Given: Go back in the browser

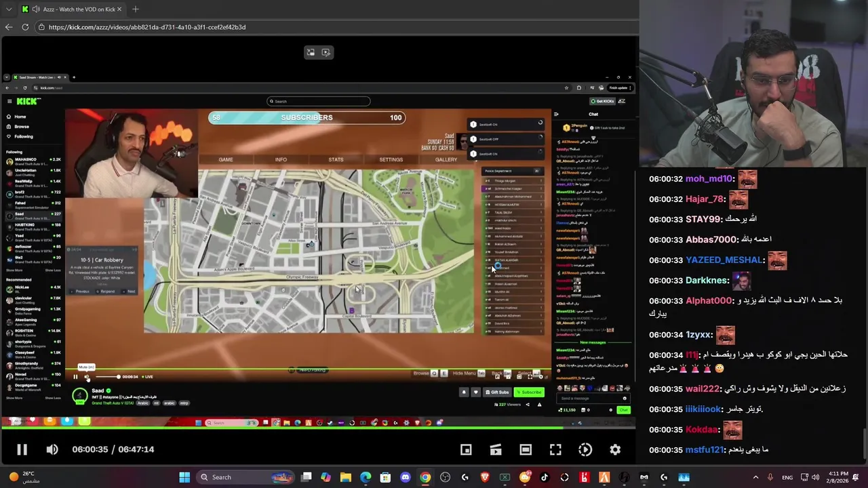Looking at the screenshot, I should coord(9,27).
